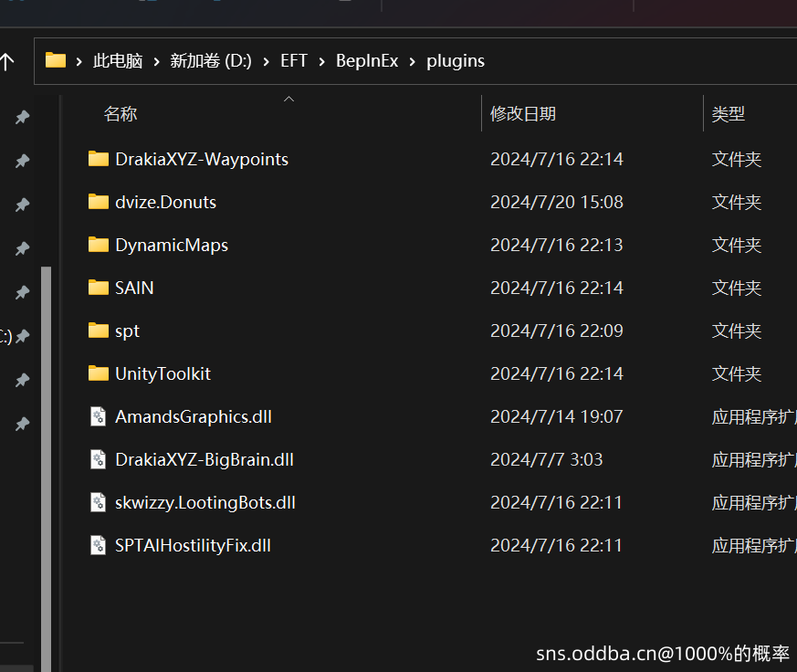Click the AmandsGraphics.dll file name
797x672 pixels.
(x=194, y=417)
